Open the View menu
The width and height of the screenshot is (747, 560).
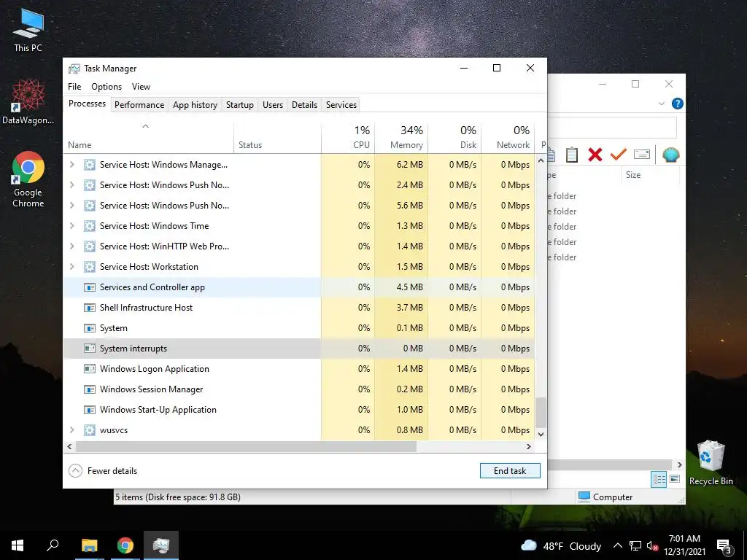(x=141, y=87)
